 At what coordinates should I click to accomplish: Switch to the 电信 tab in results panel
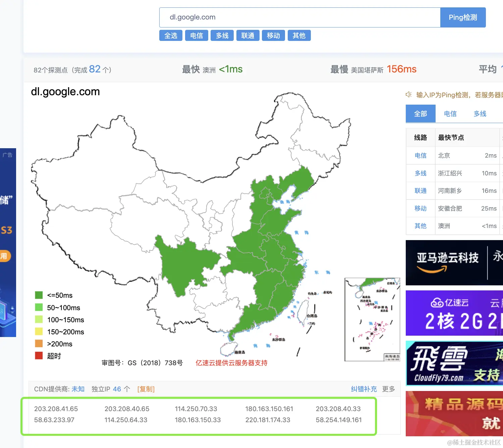pyautogui.click(x=450, y=114)
